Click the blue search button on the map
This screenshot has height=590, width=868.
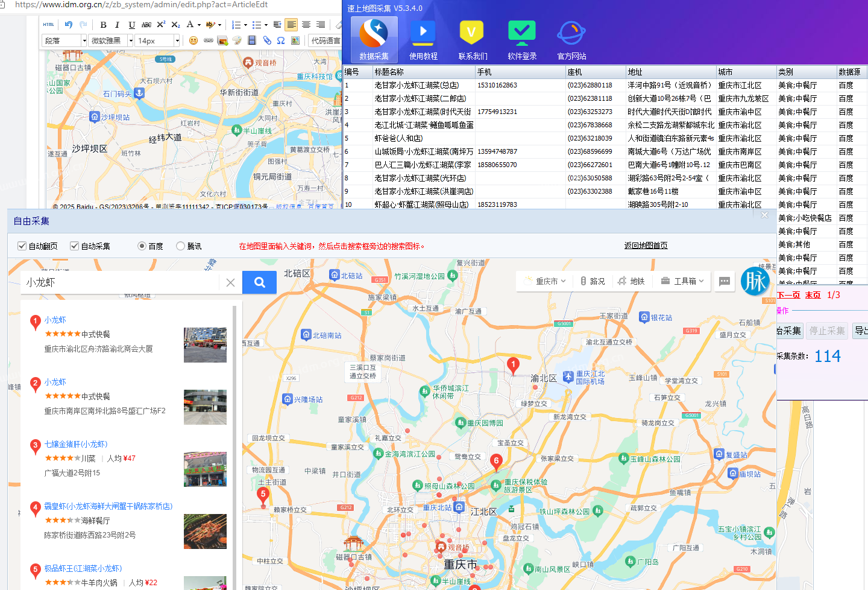259,282
